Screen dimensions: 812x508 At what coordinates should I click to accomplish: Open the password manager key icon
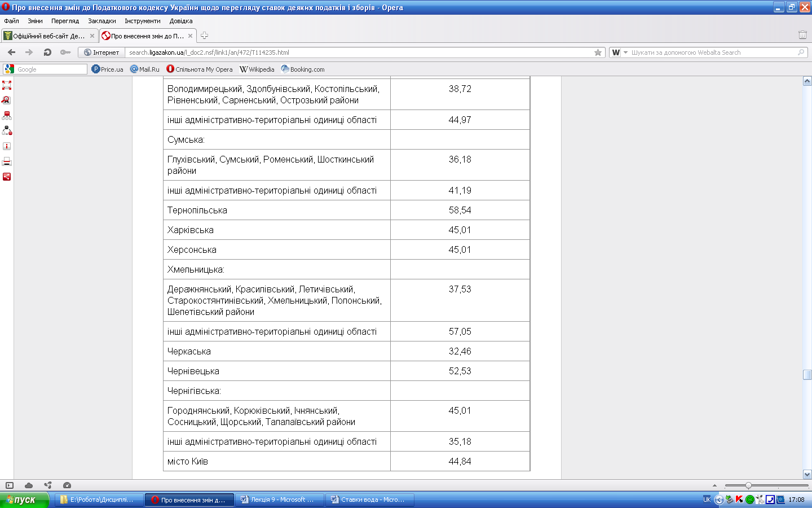65,52
